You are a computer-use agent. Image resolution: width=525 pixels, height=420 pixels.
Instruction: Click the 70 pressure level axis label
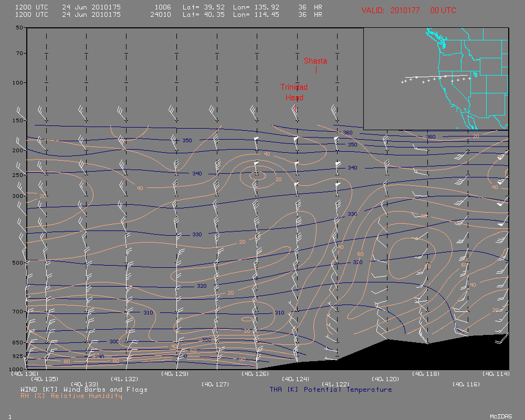[19, 53]
